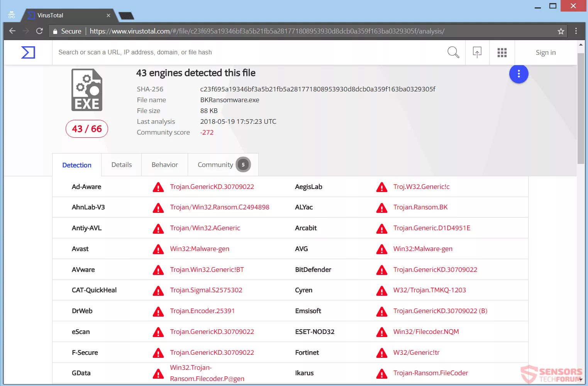
Task: Click the Trojan.Encoder.25391 detection result
Action: tap(202, 311)
